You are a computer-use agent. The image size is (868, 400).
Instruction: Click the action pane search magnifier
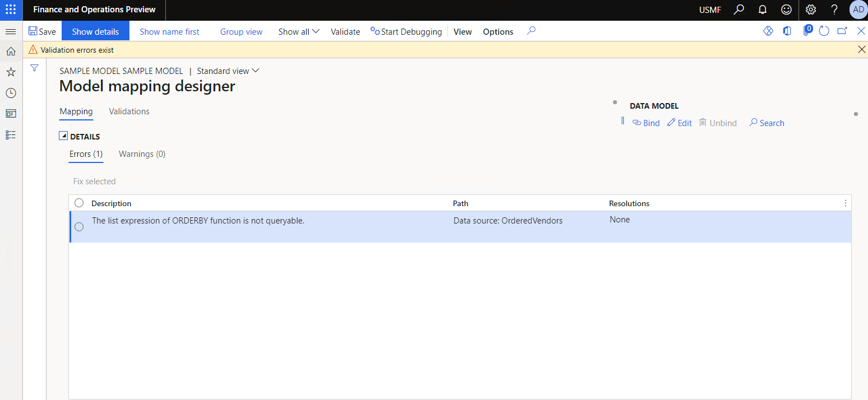[x=531, y=31]
